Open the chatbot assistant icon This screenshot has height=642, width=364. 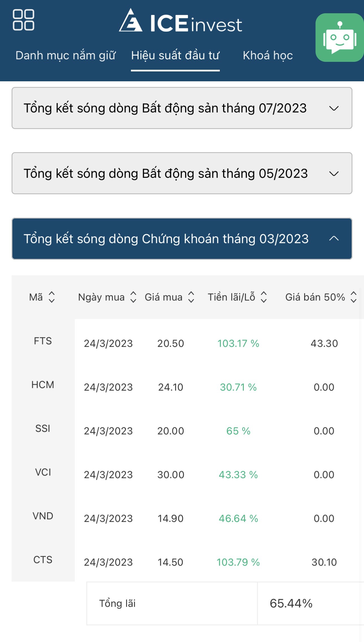coord(339,38)
